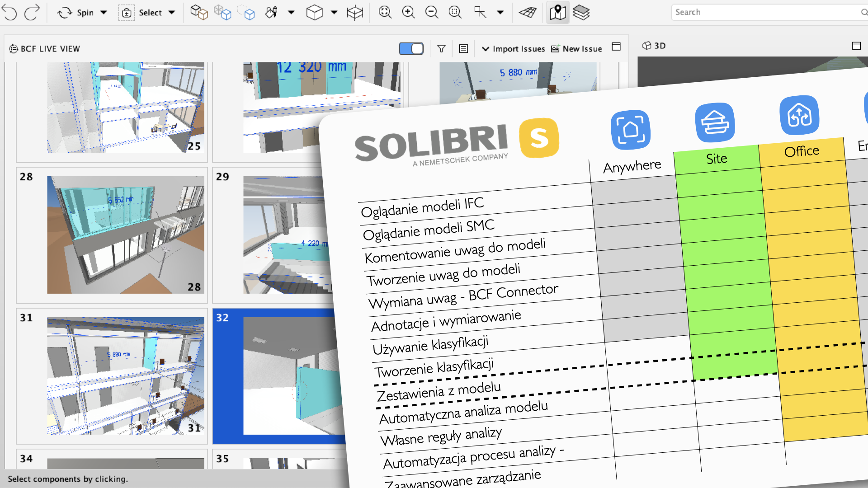Image resolution: width=868 pixels, height=488 pixels.
Task: Click row 'Komentowanie uwag do modeli'
Action: (x=455, y=251)
